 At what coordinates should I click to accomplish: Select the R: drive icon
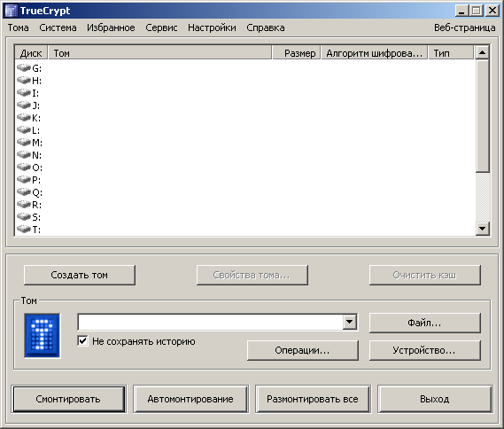tap(24, 204)
